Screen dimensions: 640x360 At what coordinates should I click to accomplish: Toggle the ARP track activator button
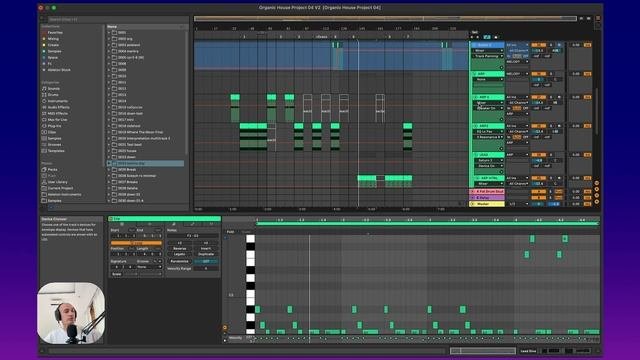click(538, 74)
